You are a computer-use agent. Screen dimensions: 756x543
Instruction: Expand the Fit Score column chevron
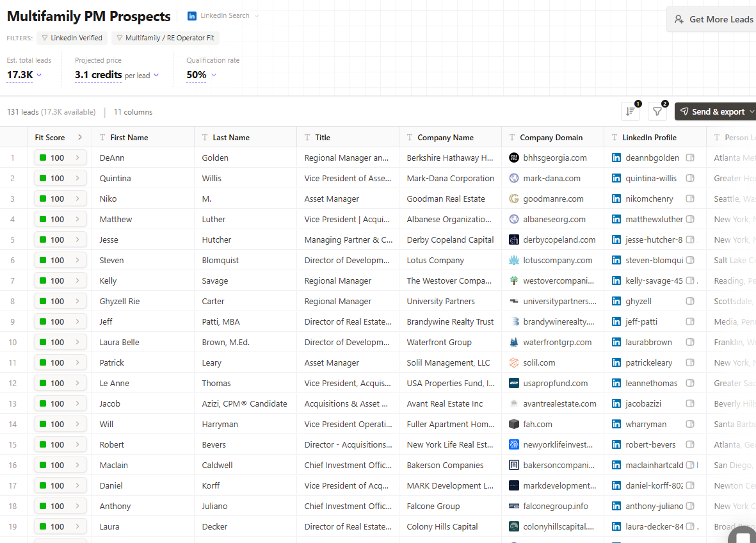point(79,138)
